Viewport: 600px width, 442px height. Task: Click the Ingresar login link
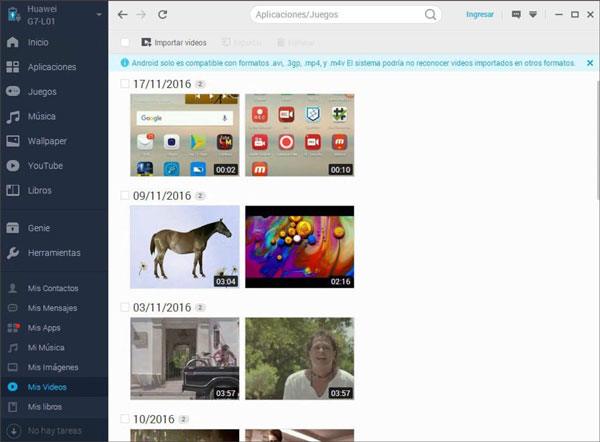point(479,15)
